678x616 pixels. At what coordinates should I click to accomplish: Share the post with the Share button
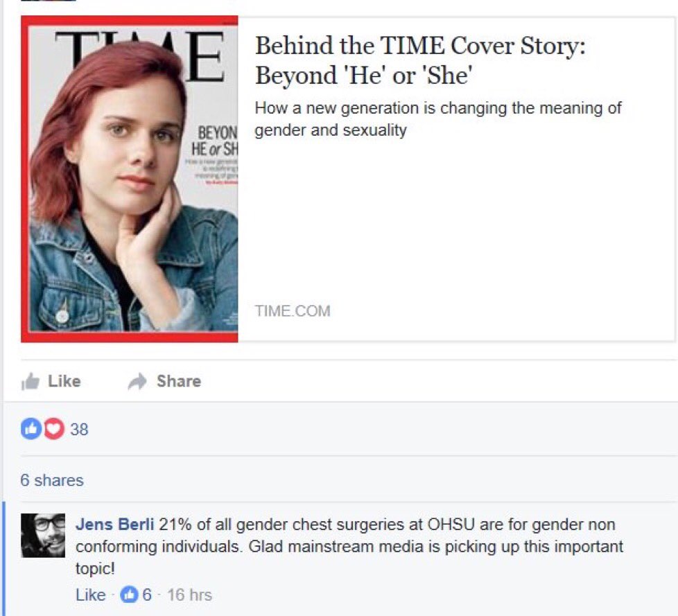pyautogui.click(x=164, y=381)
